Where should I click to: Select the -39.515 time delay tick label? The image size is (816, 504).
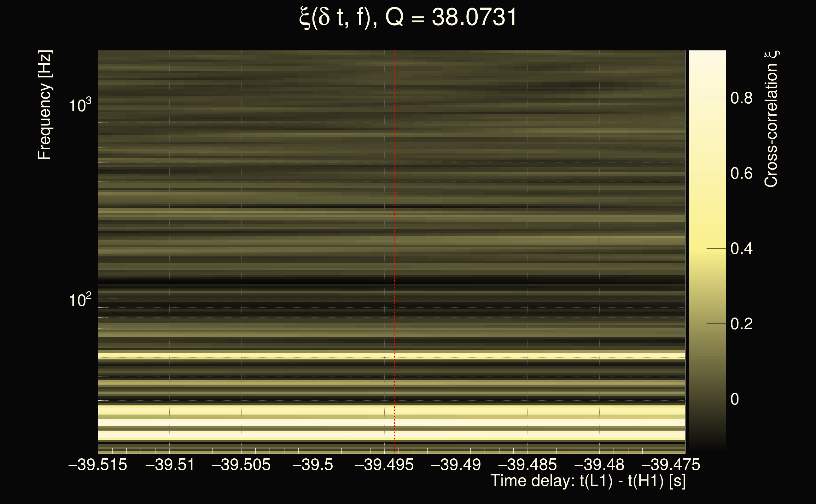[98, 465]
